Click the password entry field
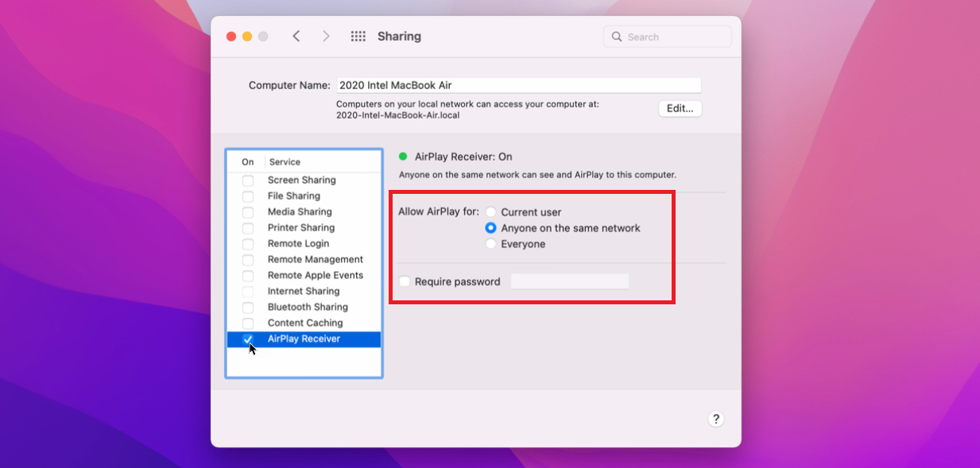This screenshot has width=980, height=468. 569,280
